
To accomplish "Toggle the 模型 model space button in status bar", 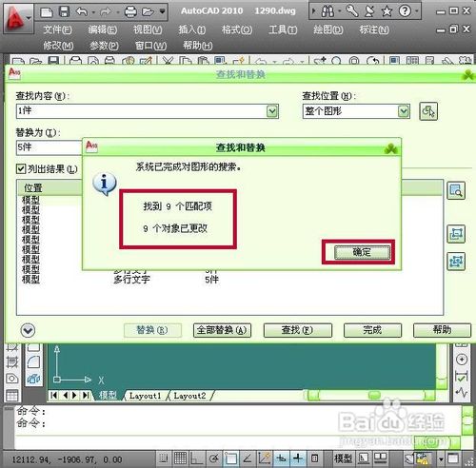I will (343, 458).
